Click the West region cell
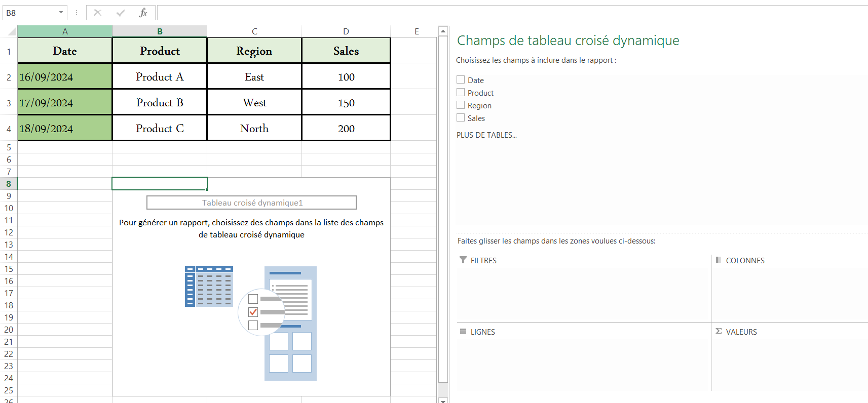 click(x=254, y=102)
